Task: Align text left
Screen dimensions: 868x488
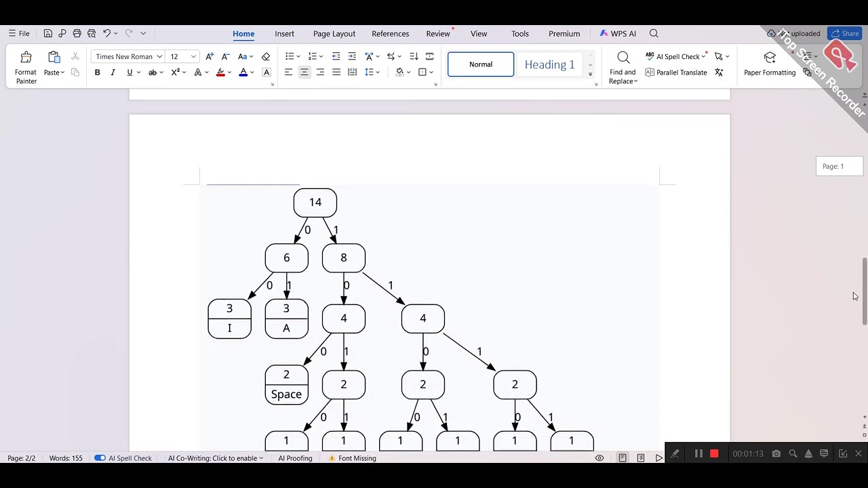Action: pos(288,72)
